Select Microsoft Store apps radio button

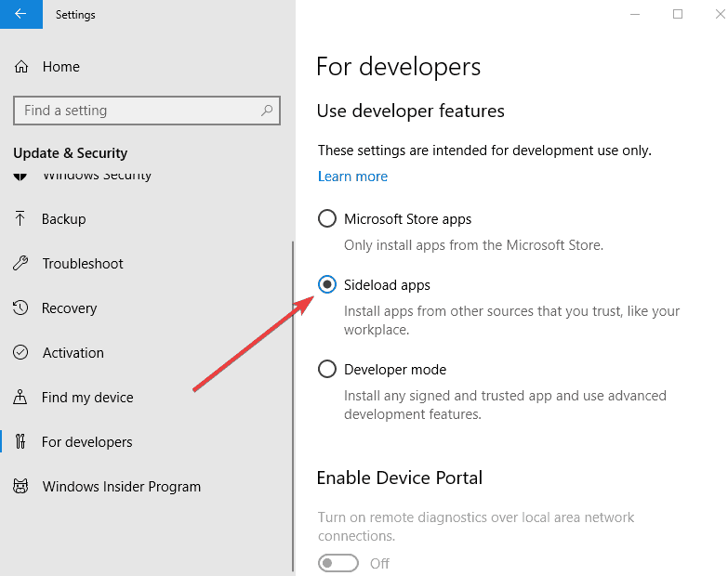pos(327,218)
